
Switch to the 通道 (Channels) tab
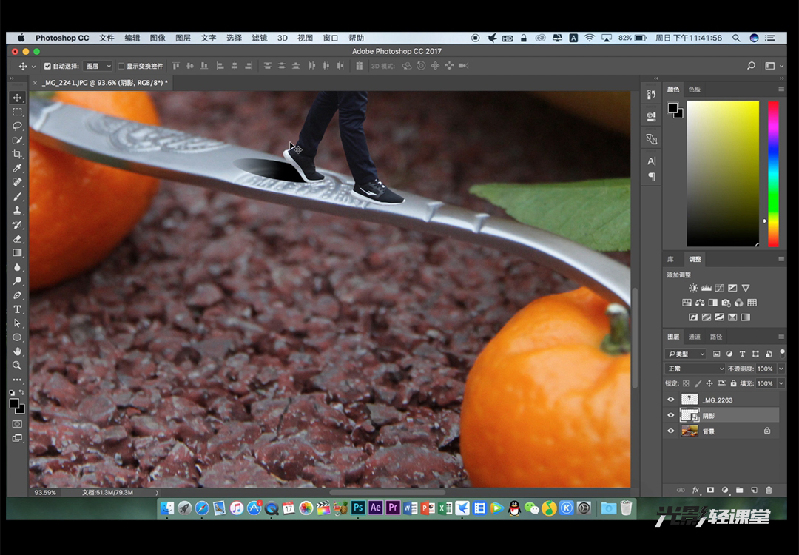pyautogui.click(x=694, y=337)
